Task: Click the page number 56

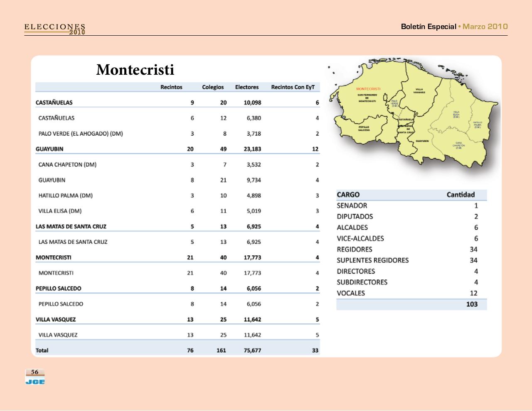Action: point(35,372)
